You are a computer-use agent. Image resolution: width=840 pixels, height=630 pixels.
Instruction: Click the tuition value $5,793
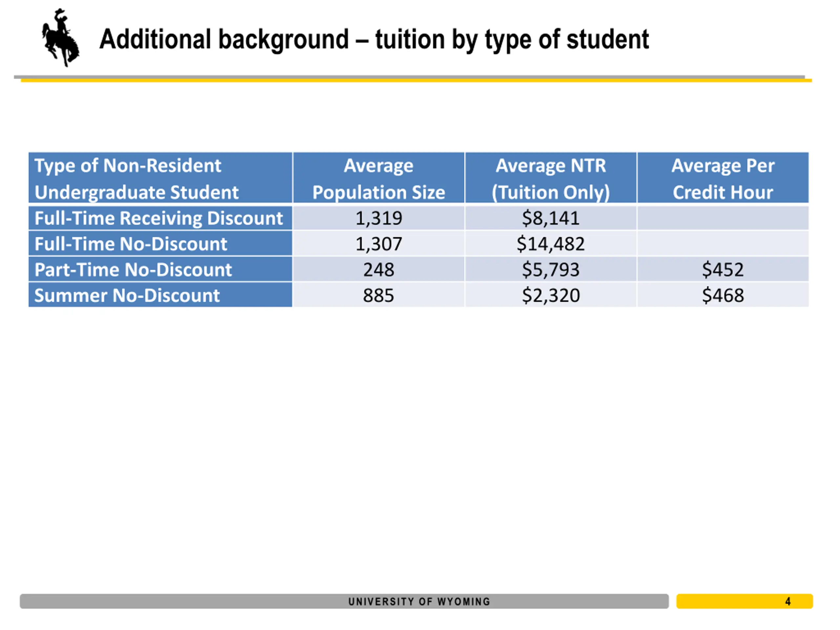point(551,270)
